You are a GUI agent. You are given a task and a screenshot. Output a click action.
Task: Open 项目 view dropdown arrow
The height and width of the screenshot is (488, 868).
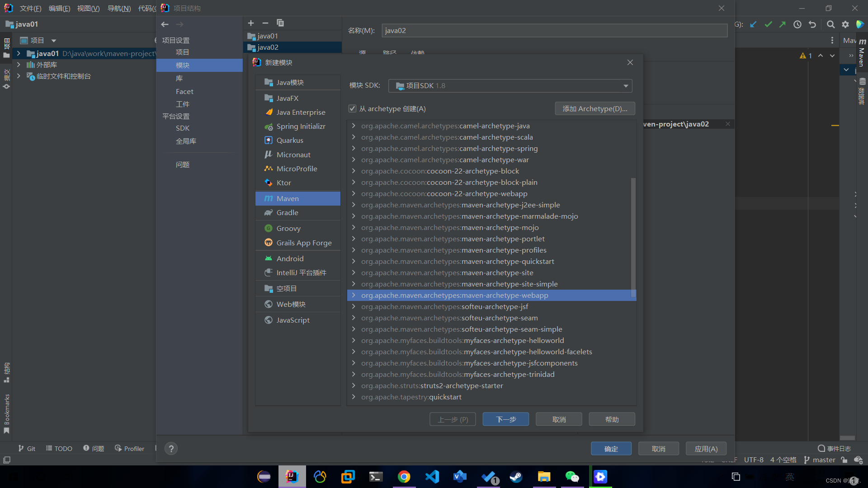tap(54, 41)
